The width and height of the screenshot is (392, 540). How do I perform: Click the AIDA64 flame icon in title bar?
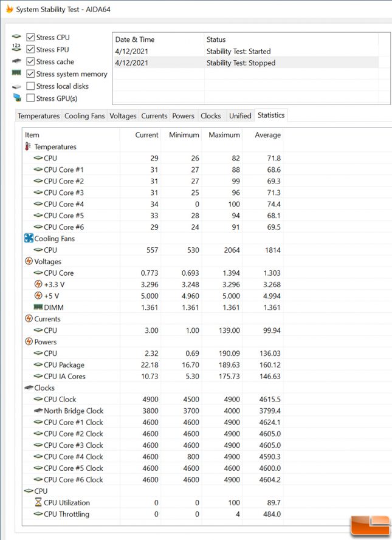click(9, 9)
